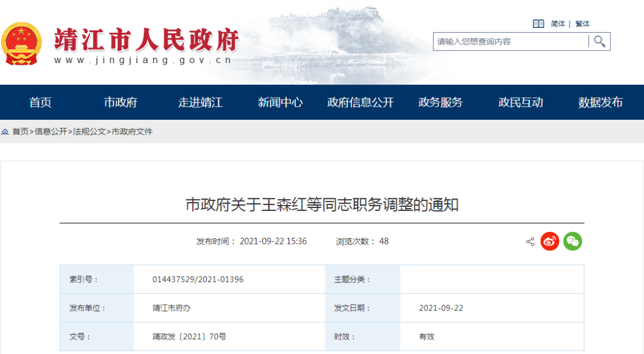Click the search magnifier icon
This screenshot has height=354, width=644.
pyautogui.click(x=600, y=42)
